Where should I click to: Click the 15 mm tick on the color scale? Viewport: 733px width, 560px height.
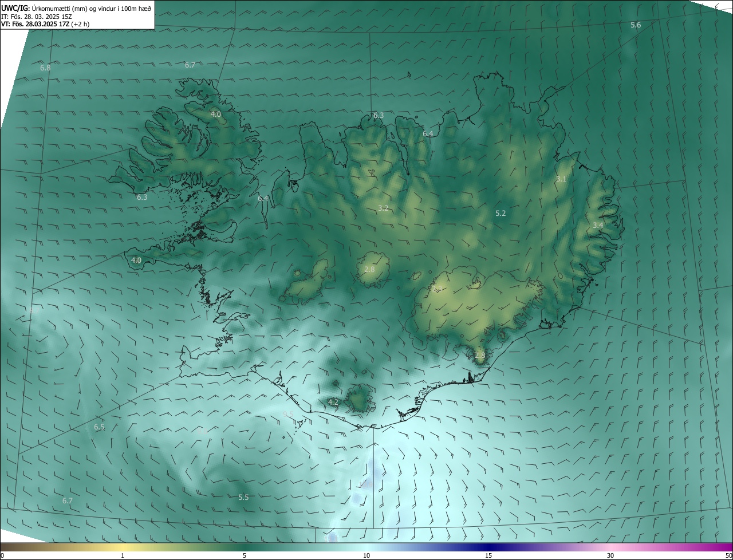tap(488, 555)
